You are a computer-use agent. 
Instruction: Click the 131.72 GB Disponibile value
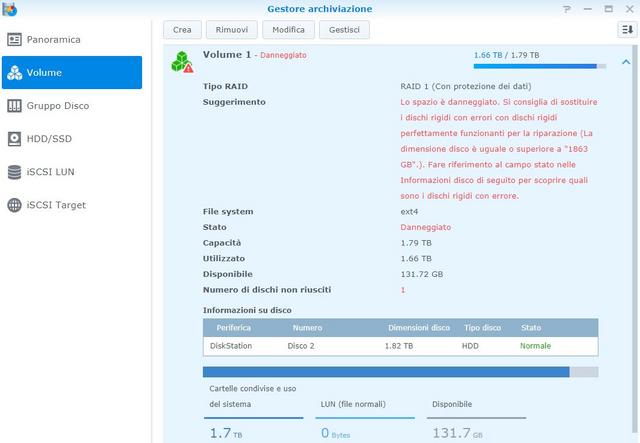422,274
